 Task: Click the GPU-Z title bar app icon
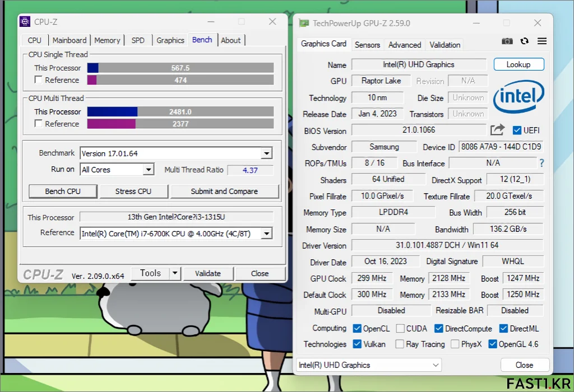pyautogui.click(x=304, y=23)
